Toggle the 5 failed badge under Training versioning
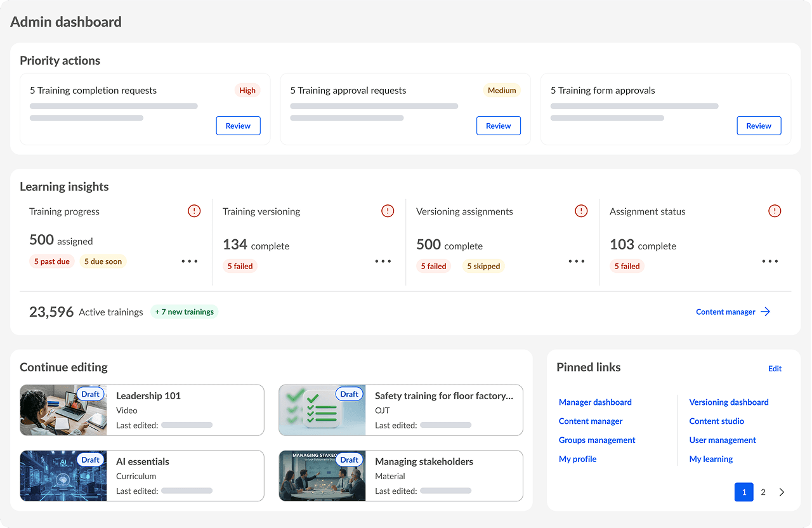This screenshot has width=812, height=528. [240, 266]
